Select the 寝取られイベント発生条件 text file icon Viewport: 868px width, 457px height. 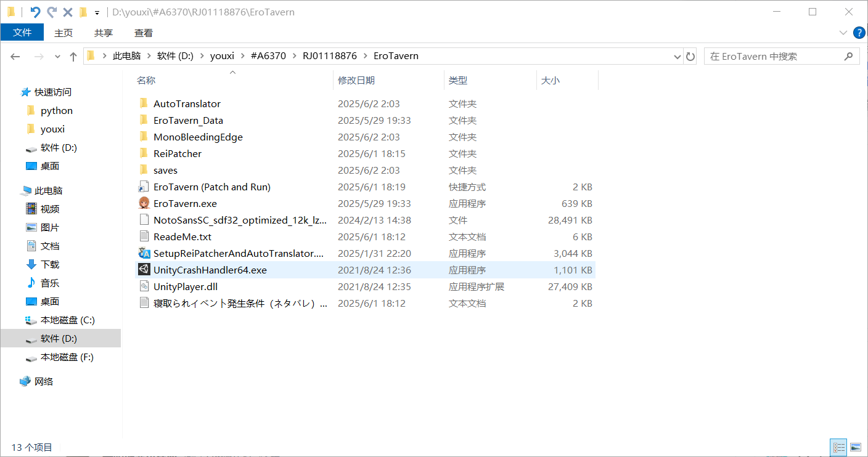point(144,303)
